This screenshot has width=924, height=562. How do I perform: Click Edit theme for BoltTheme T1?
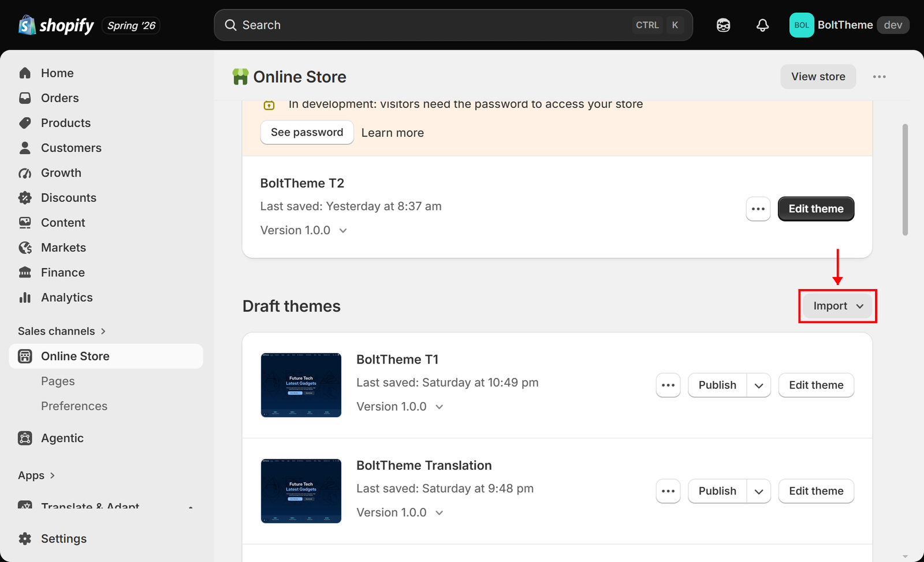[816, 385]
